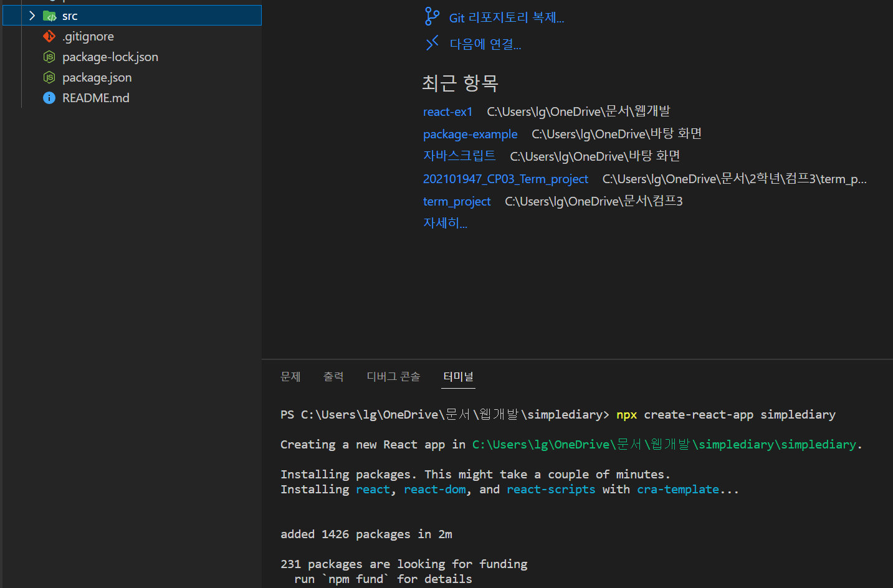Switch to the 문제 panel tab
The height and width of the screenshot is (588, 893).
[290, 376]
